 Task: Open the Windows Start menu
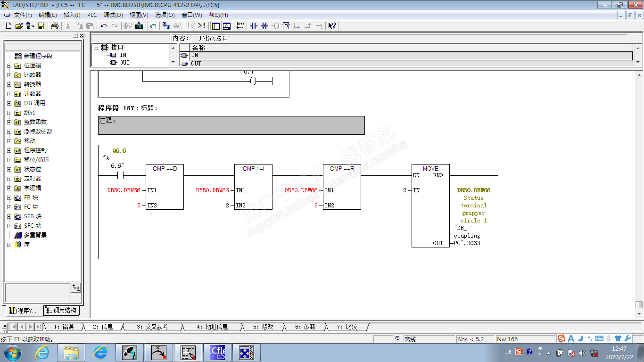coord(12,353)
